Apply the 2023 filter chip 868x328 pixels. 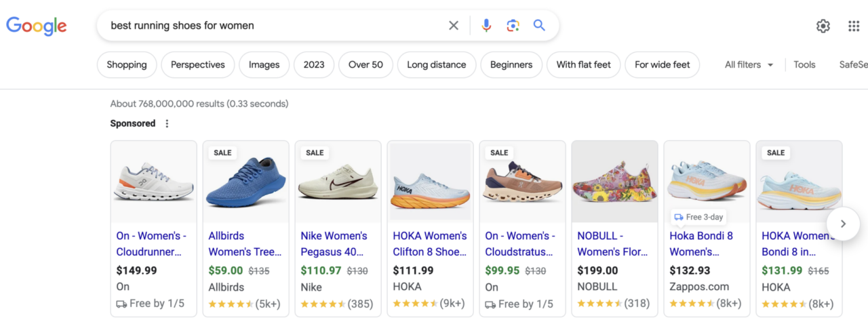[x=314, y=65]
